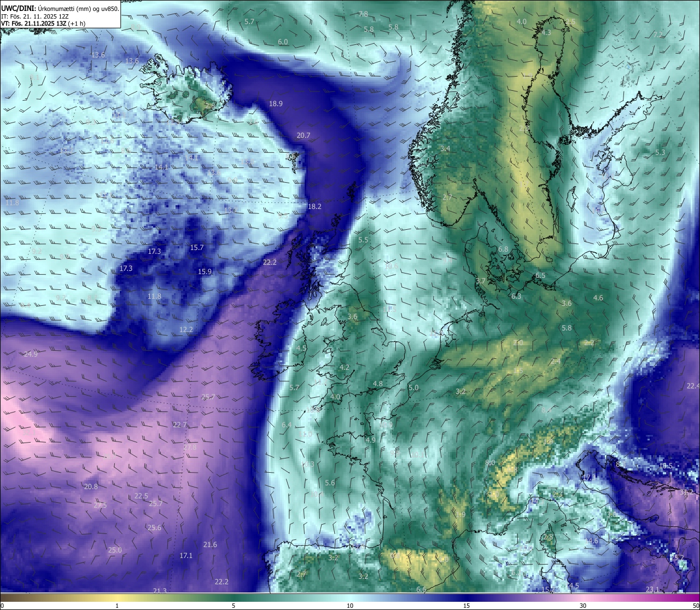Click the 2.4 map value
Image resolution: width=700 pixels, height=610 pixels.
pos(556,361)
